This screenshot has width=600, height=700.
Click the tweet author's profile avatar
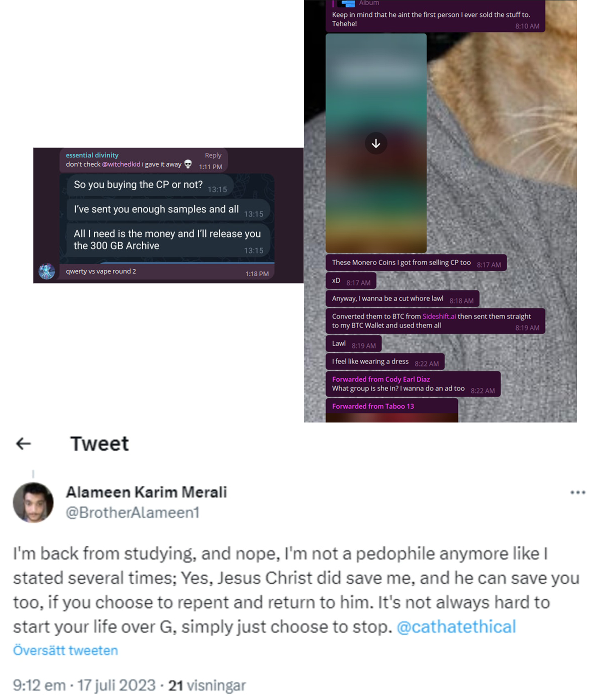(x=33, y=502)
